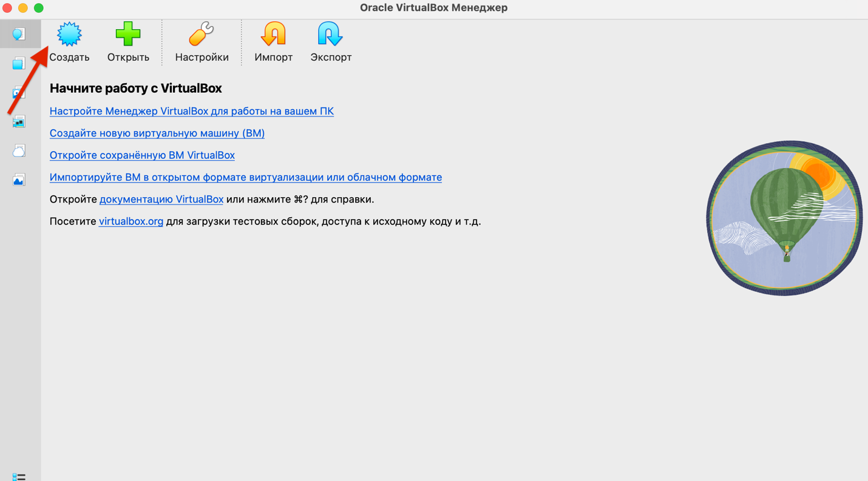The width and height of the screenshot is (868, 481).
Task: Open the Cloud profiles sidebar icon
Action: coord(19,151)
